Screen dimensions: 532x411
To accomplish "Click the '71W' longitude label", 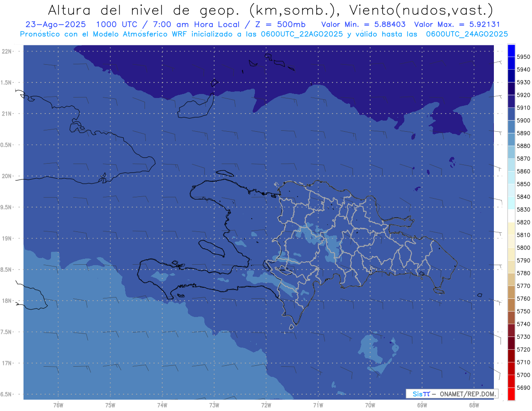I will pos(318,405).
